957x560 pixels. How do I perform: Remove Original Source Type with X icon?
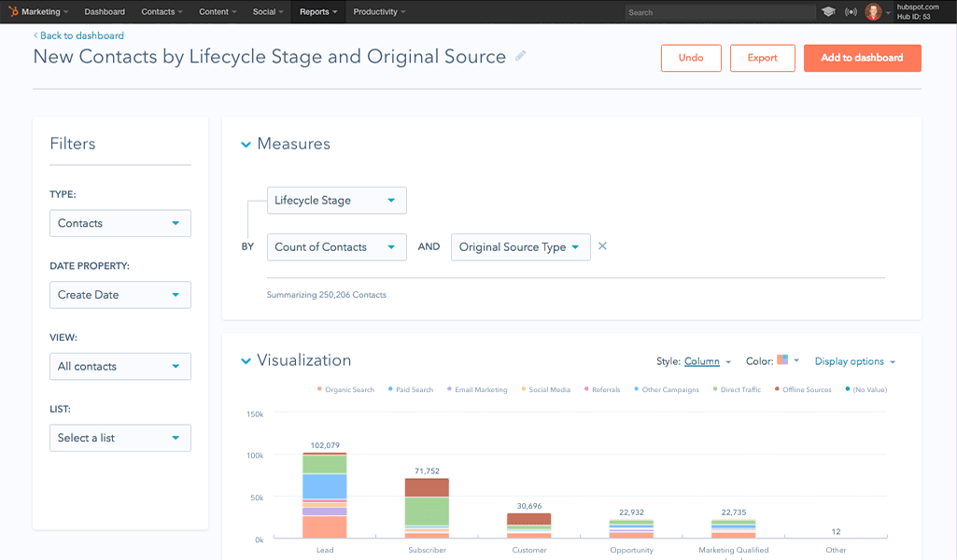tap(602, 246)
